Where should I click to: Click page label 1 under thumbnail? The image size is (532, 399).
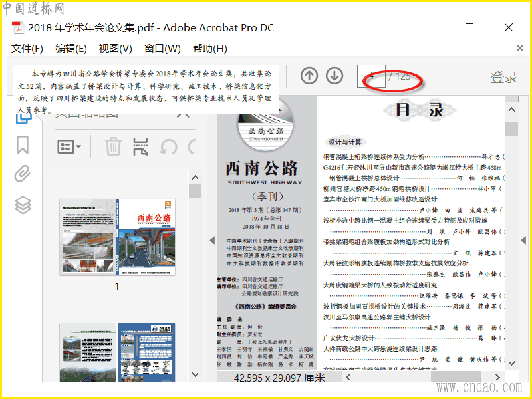click(x=117, y=287)
